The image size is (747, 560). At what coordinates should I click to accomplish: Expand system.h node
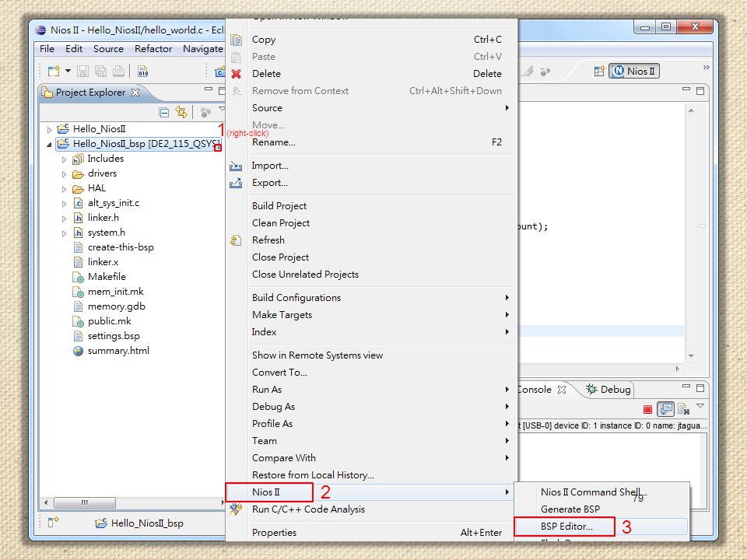(64, 233)
